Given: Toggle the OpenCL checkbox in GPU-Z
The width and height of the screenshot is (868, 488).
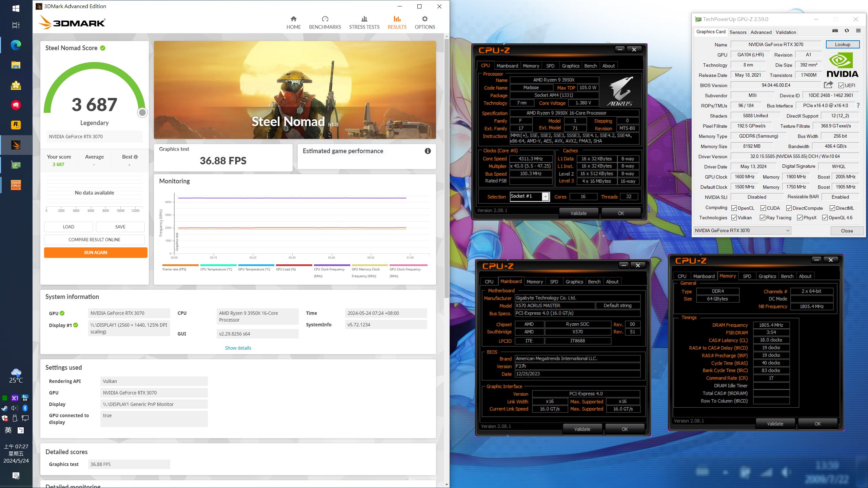Looking at the screenshot, I should pos(734,208).
